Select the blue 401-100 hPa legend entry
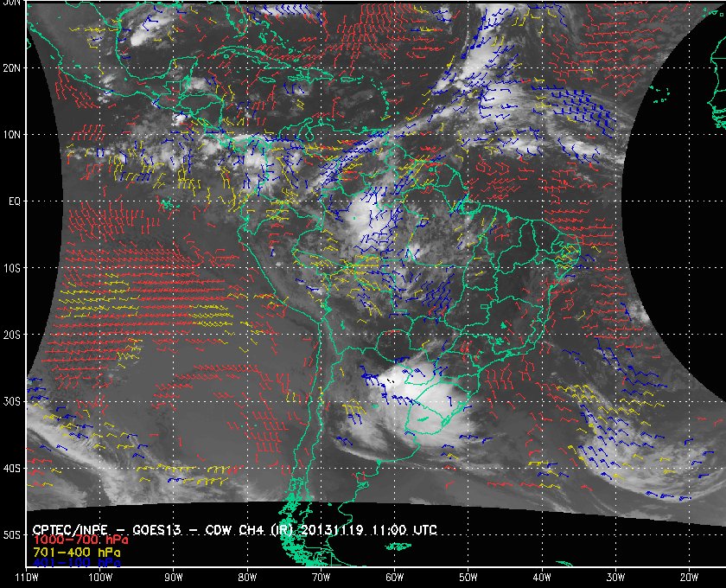This screenshot has height=588, width=726. (76, 564)
